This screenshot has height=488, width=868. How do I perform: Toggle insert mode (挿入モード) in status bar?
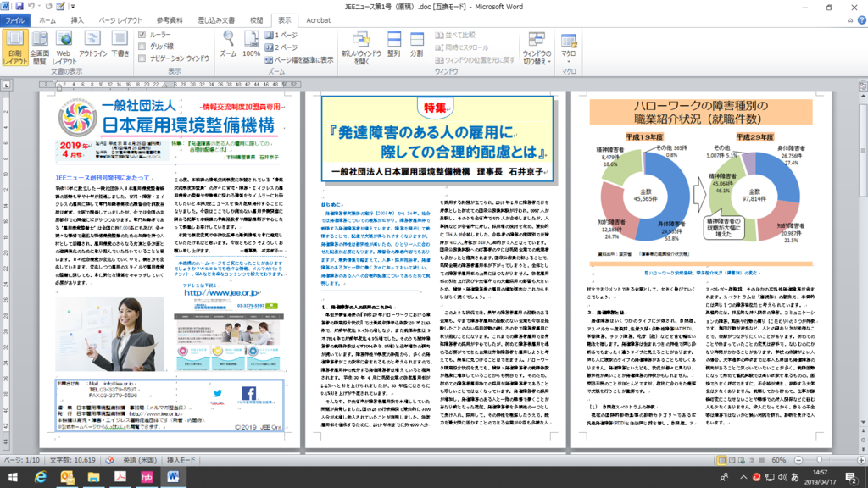[181, 460]
